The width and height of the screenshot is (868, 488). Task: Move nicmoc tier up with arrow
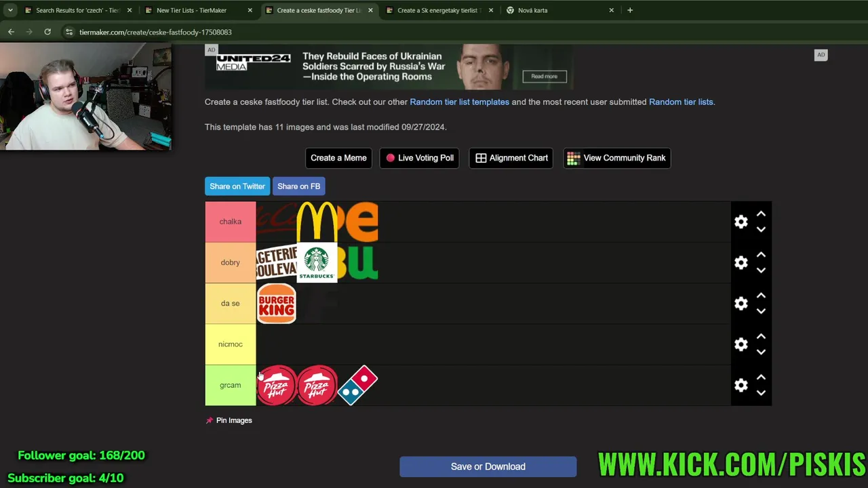[761, 337]
